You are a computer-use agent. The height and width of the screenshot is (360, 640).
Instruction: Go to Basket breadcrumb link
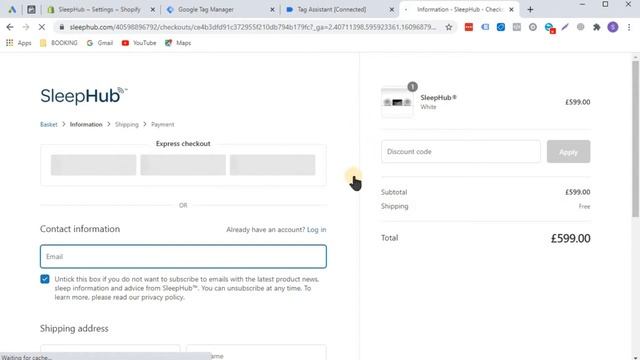pyautogui.click(x=49, y=124)
